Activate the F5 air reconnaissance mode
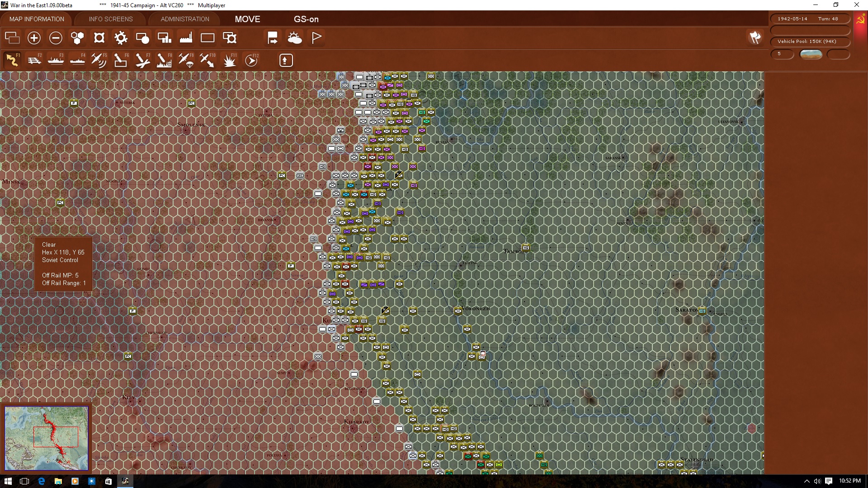The image size is (868, 488). (x=99, y=60)
